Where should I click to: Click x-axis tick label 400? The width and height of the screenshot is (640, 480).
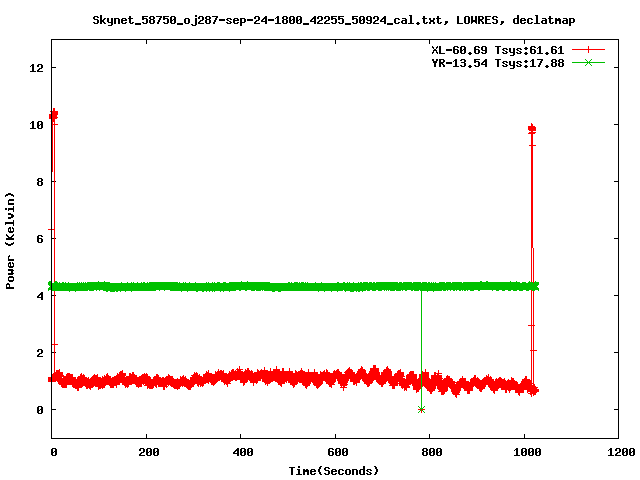(242, 452)
